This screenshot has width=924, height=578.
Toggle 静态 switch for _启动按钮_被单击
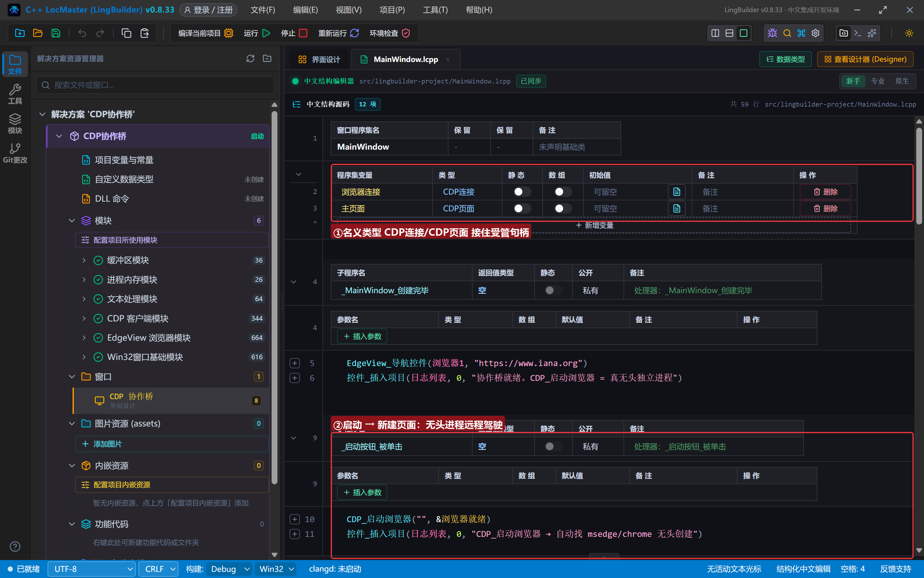pos(553,446)
